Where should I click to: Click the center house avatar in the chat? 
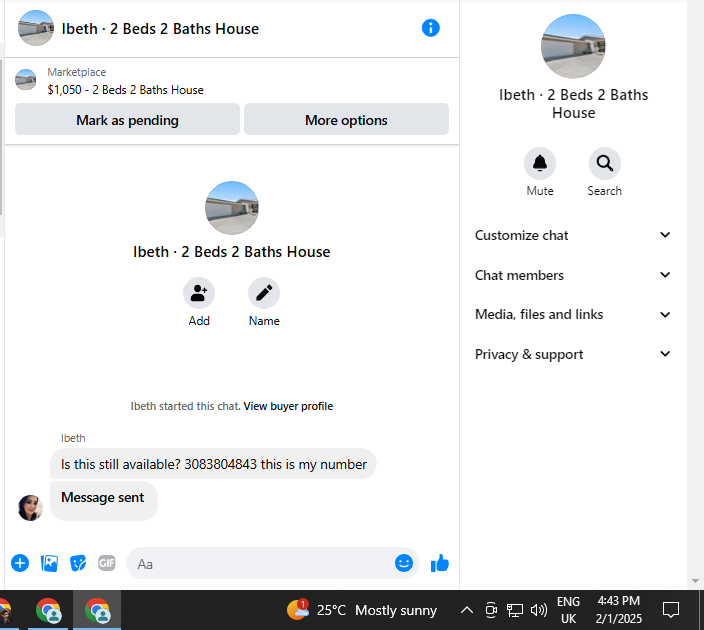point(232,208)
